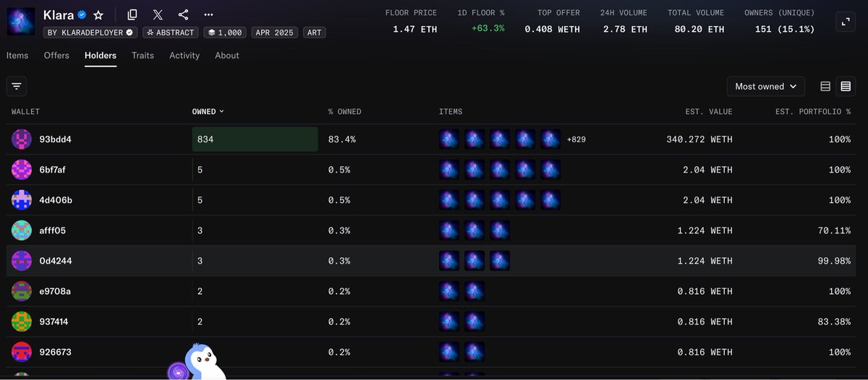Open wallet 6bf7af avatar
868x380 pixels.
click(22, 170)
